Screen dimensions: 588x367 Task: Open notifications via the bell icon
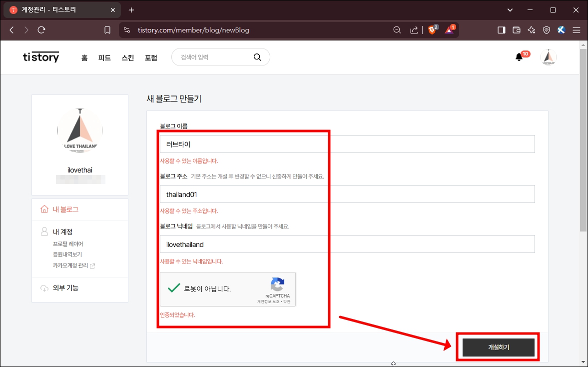(x=520, y=57)
